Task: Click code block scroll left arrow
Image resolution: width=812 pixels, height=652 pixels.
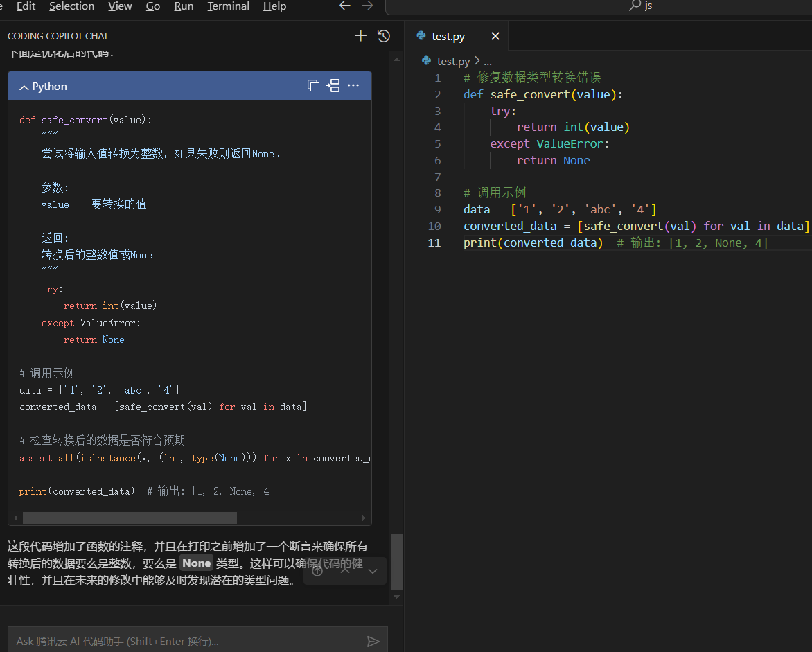Action: (x=16, y=518)
